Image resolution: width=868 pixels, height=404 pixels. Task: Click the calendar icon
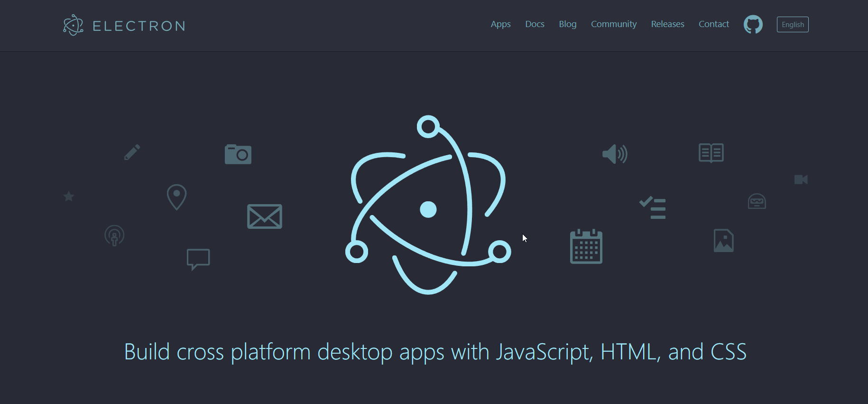[x=586, y=246]
